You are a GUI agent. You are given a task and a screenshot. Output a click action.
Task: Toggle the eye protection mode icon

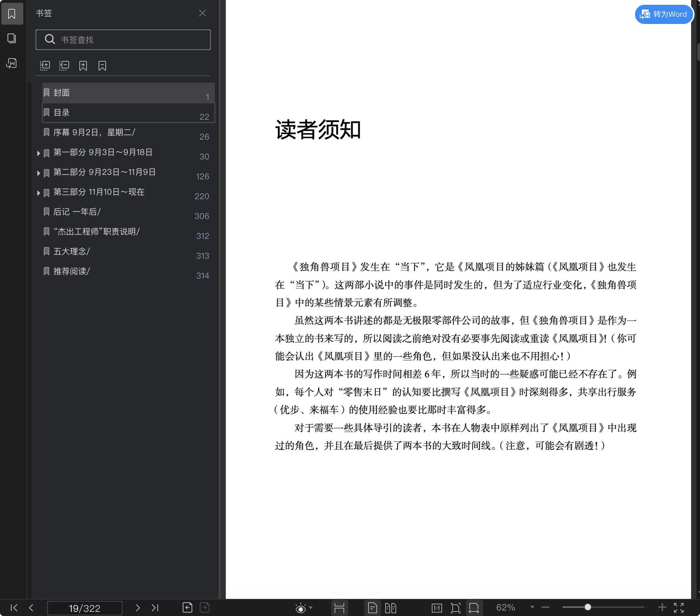(x=300, y=608)
